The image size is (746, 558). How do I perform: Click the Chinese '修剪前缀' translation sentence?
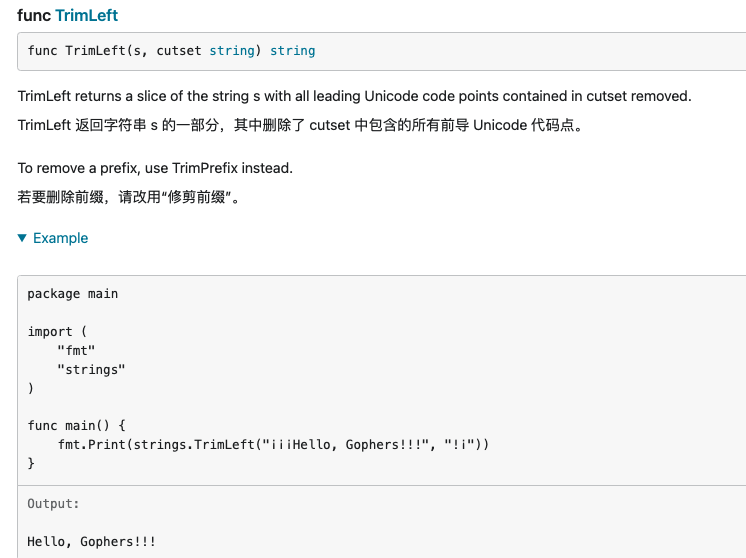click(x=128, y=197)
